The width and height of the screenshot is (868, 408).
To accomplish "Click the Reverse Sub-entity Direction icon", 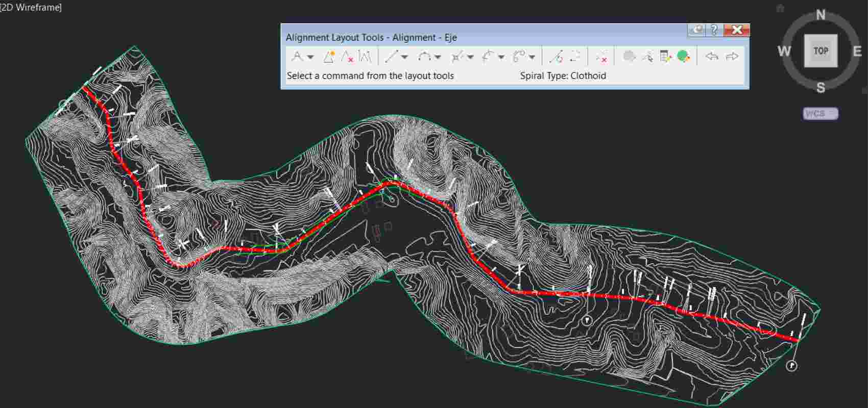I will click(x=575, y=57).
